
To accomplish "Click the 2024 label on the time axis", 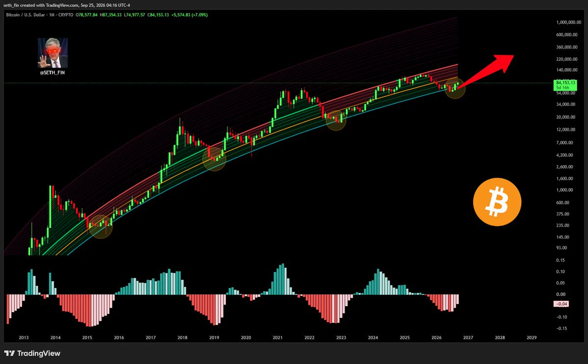I will click(373, 338).
